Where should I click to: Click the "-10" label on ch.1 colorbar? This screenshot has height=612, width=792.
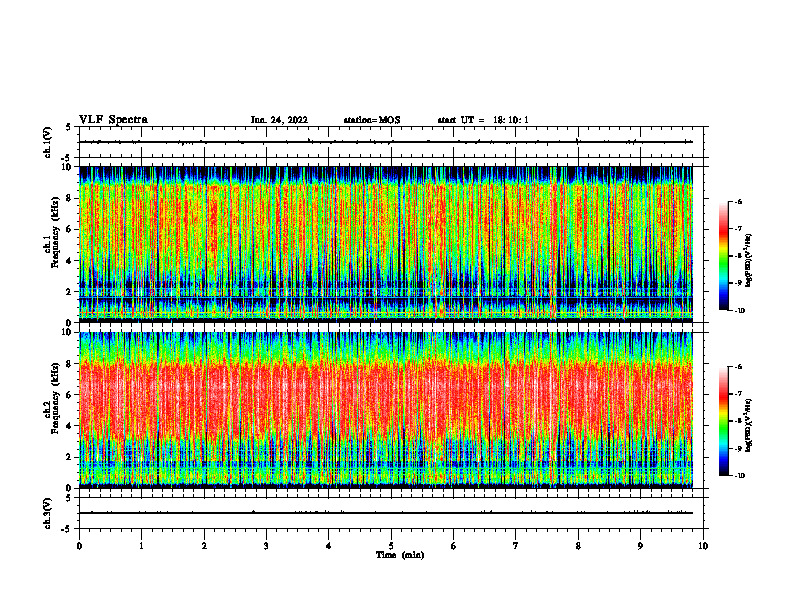(x=740, y=311)
